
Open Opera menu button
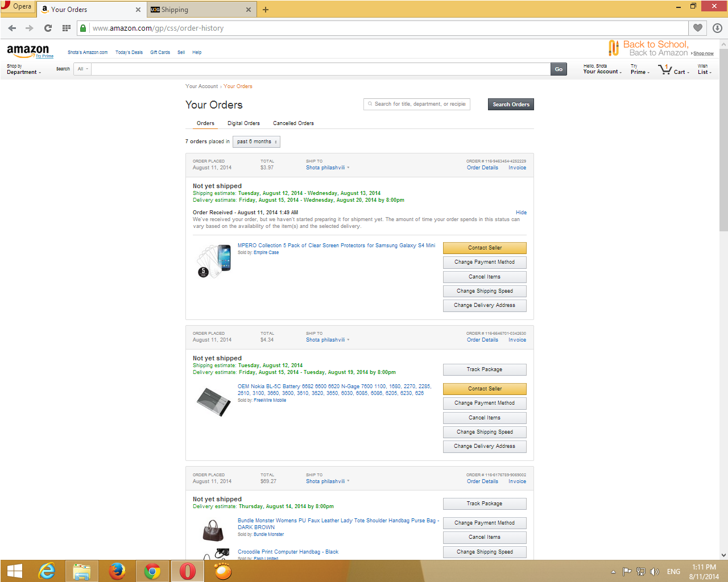(17, 7)
